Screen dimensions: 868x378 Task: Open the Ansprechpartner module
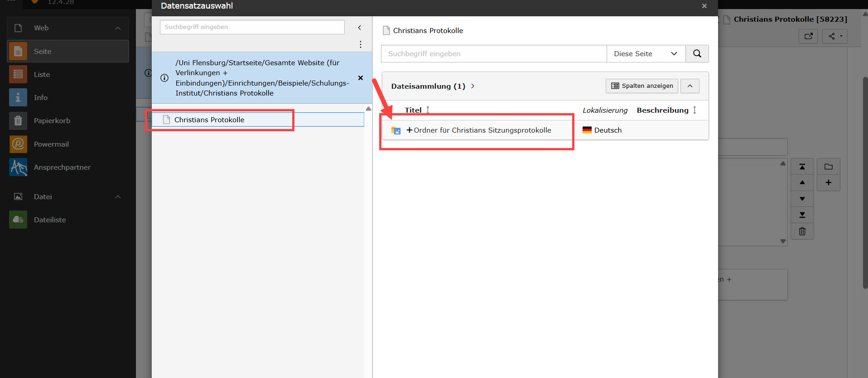tap(62, 167)
